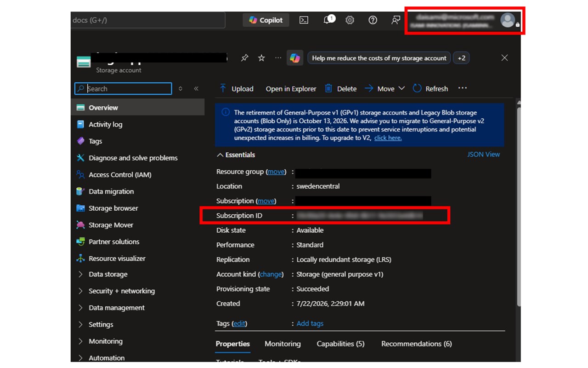
Task: Collapse the Essentials section
Action: tap(236, 155)
